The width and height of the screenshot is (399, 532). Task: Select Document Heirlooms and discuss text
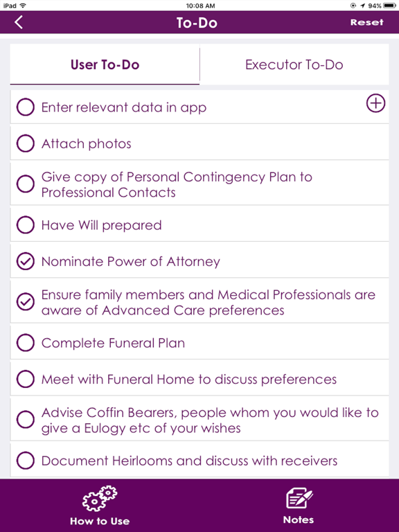coord(189,461)
